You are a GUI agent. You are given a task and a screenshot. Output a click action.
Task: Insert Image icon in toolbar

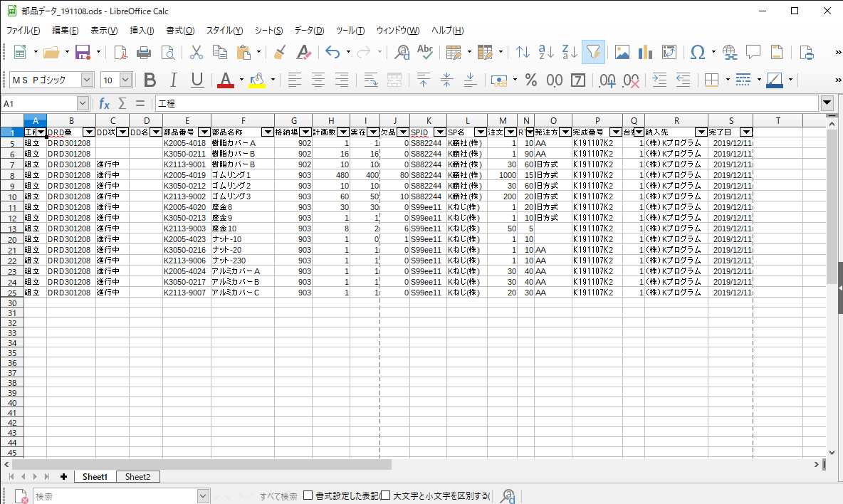[622, 52]
